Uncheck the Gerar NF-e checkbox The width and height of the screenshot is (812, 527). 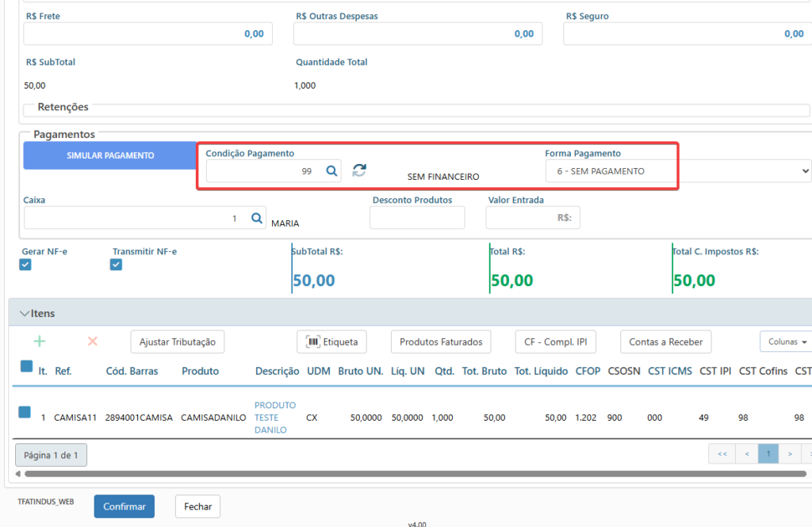click(25, 265)
